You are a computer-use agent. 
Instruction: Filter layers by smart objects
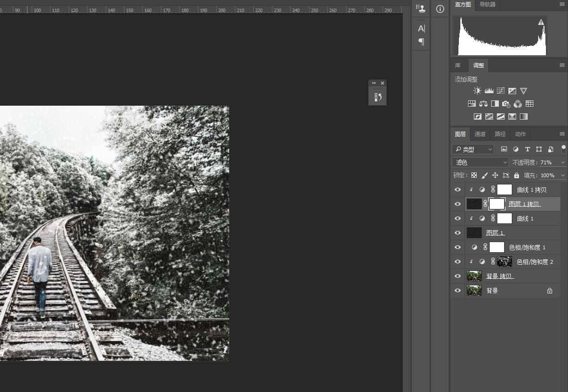tap(551, 149)
